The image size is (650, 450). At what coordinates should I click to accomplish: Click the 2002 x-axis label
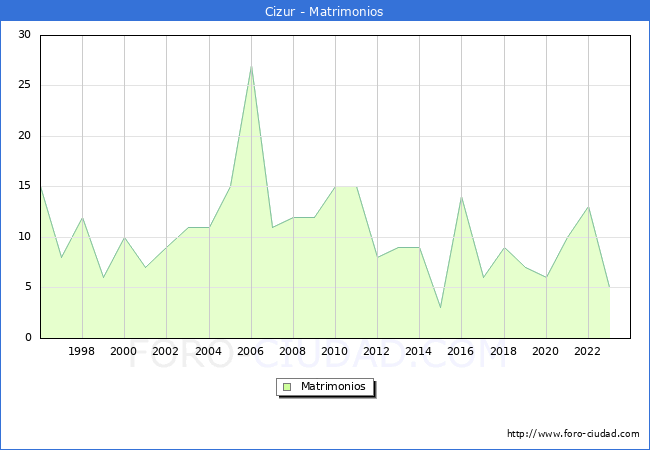[x=166, y=351]
